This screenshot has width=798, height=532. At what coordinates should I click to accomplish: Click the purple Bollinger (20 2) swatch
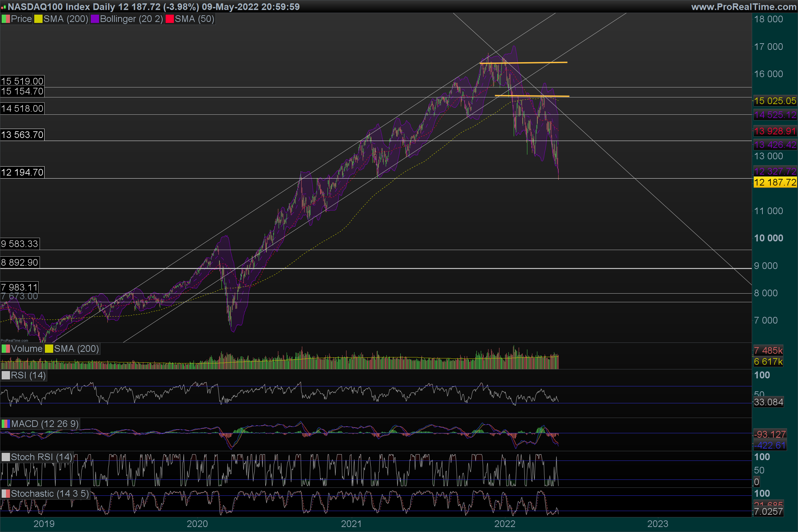click(x=95, y=19)
